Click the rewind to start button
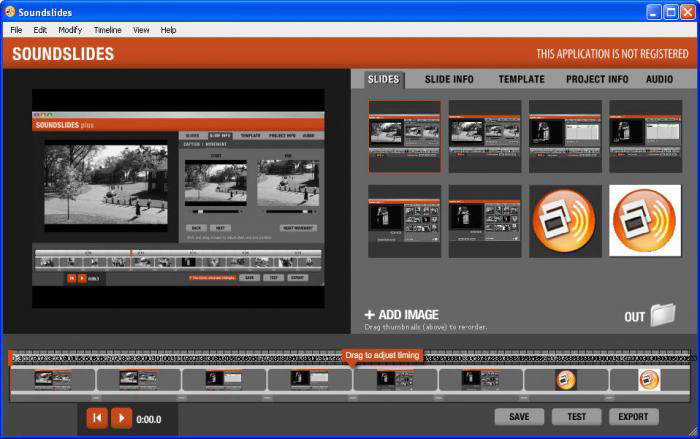 (x=97, y=418)
